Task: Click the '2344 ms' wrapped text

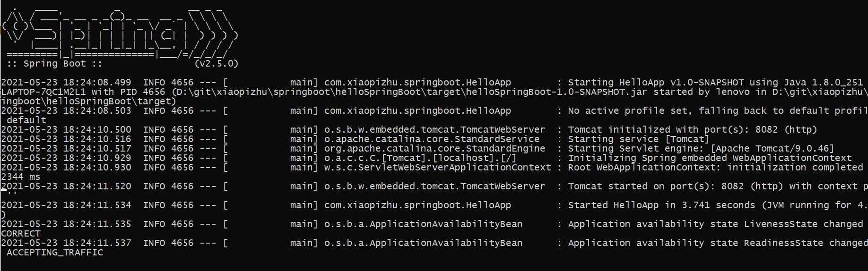Action: click(21, 177)
